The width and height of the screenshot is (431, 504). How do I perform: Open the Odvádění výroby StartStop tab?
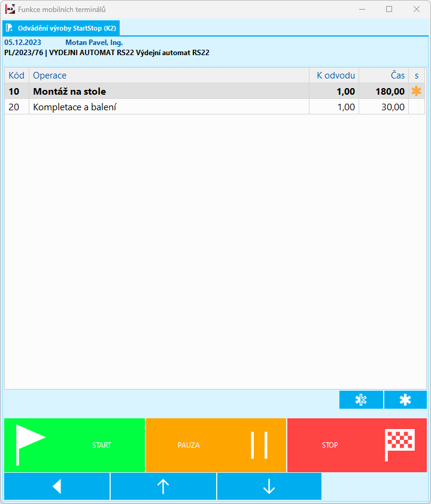tap(61, 28)
